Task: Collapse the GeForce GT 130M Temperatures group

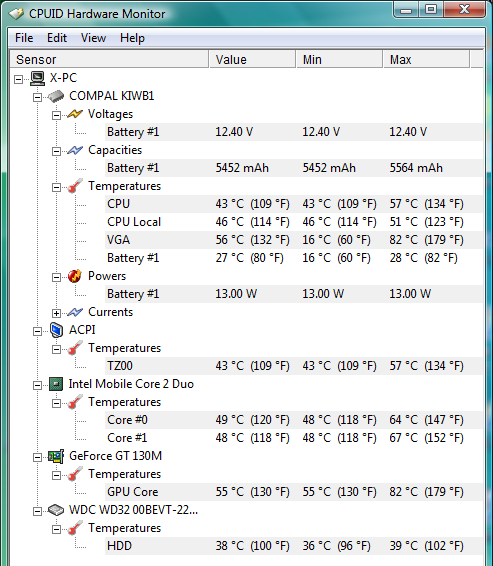Action: (x=56, y=475)
